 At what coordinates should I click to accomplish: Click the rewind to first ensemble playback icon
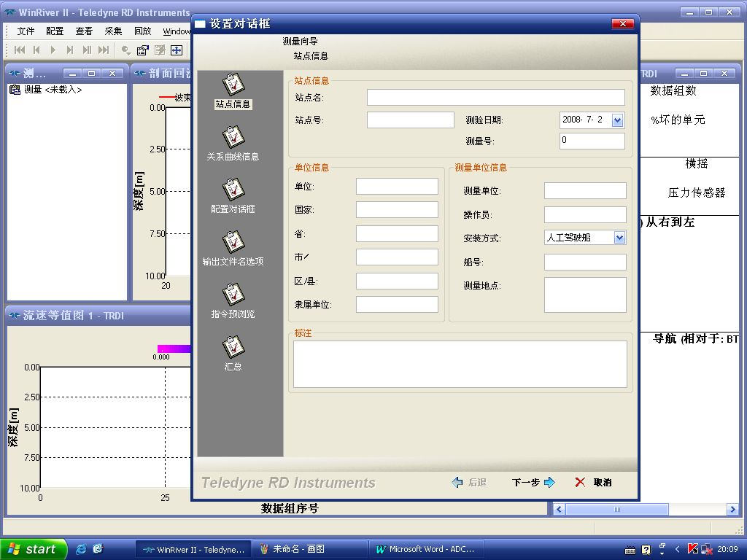pyautogui.click(x=19, y=50)
